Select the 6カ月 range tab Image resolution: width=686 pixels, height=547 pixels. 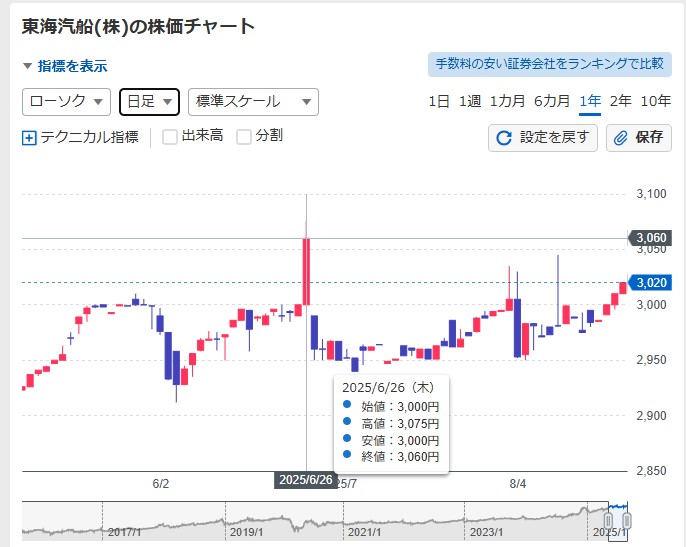(552, 102)
